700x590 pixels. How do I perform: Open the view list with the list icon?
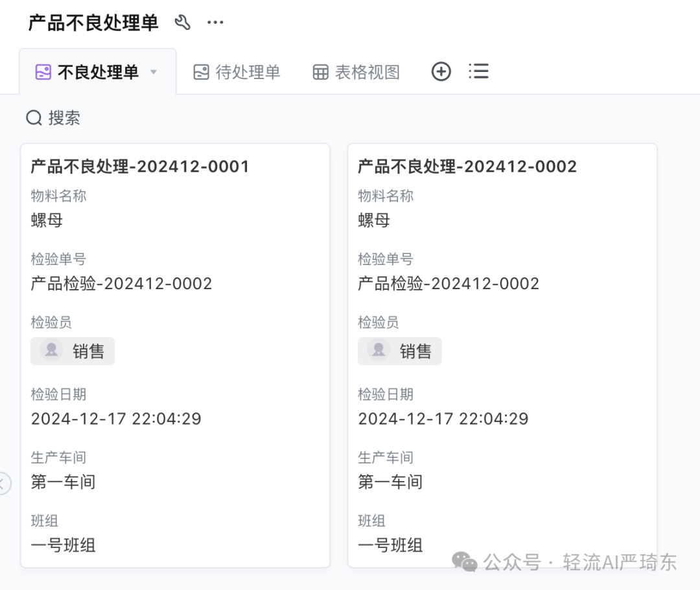[x=478, y=71]
